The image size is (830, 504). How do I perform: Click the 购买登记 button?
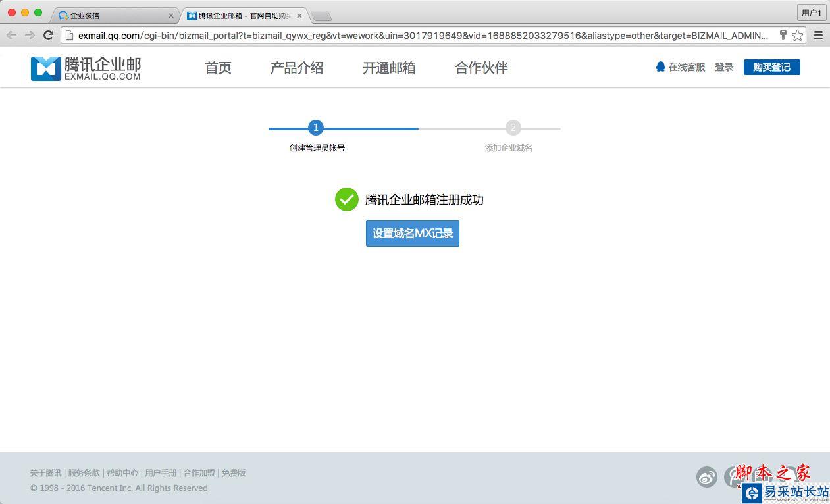click(x=771, y=67)
